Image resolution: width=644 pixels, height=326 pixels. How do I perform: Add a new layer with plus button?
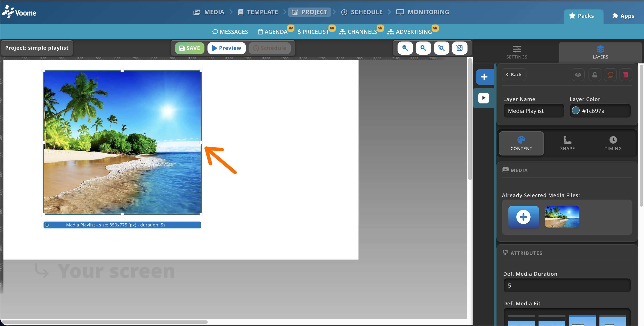tap(484, 77)
